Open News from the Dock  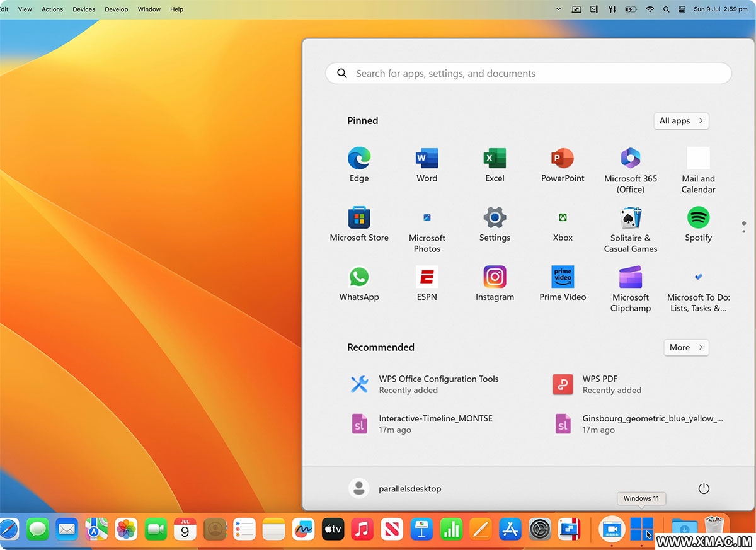[x=392, y=529]
